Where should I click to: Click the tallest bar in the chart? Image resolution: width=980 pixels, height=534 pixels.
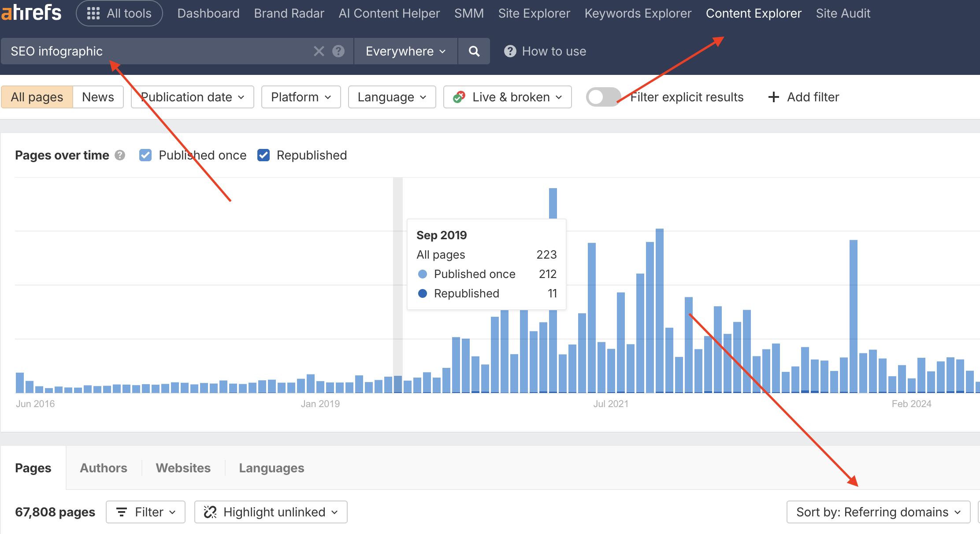click(553, 203)
